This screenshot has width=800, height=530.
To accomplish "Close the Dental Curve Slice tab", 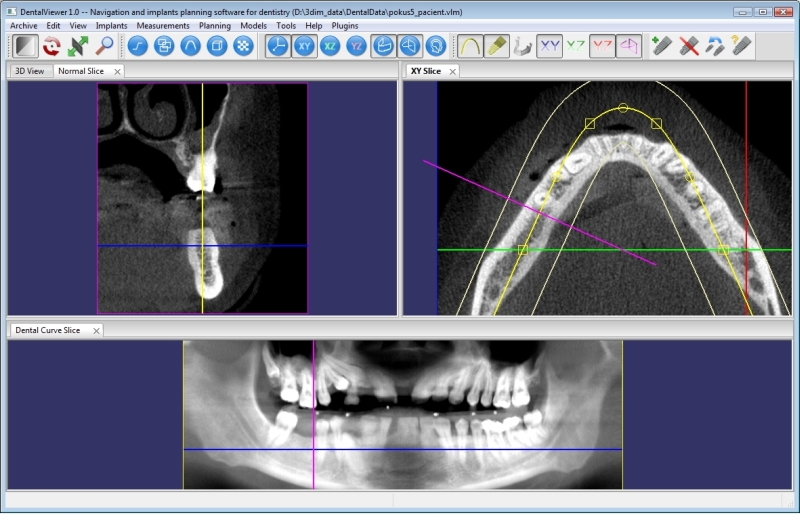I will click(96, 331).
